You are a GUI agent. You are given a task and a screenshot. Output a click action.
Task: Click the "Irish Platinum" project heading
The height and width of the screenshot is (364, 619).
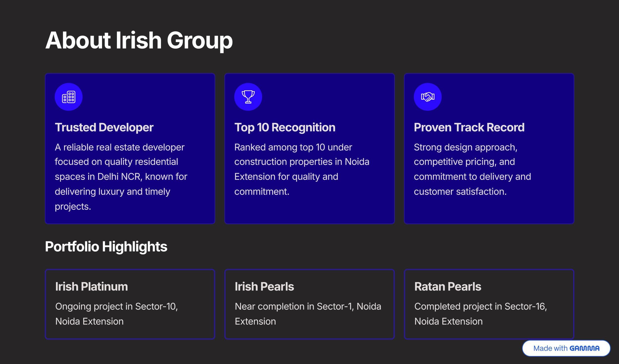pyautogui.click(x=91, y=287)
